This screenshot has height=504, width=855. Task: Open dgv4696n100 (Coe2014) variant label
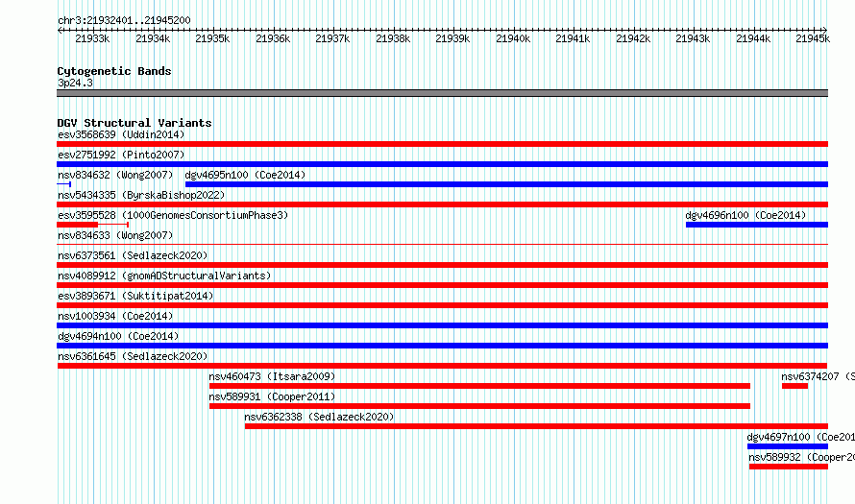point(745,215)
